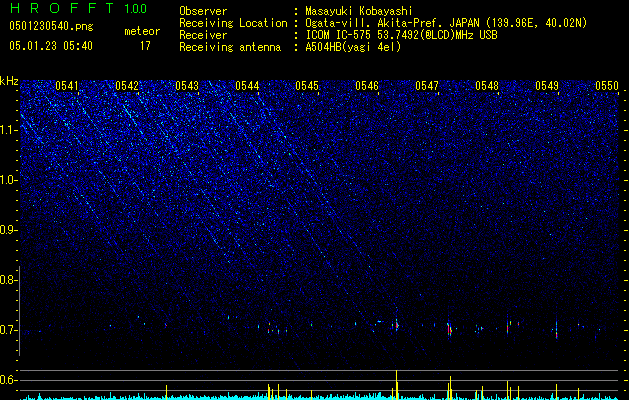Click the 0.6 kHz axis label
629x400 pixels.
coord(8,380)
